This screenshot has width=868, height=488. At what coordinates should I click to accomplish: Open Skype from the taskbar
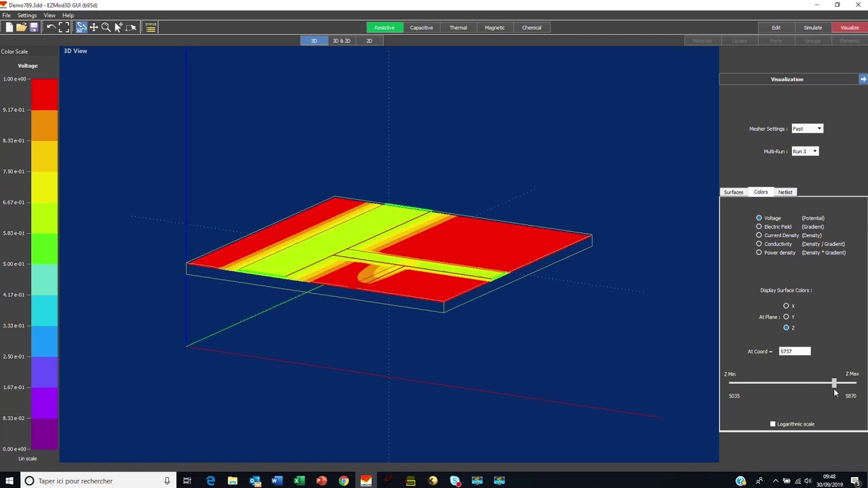[455, 481]
